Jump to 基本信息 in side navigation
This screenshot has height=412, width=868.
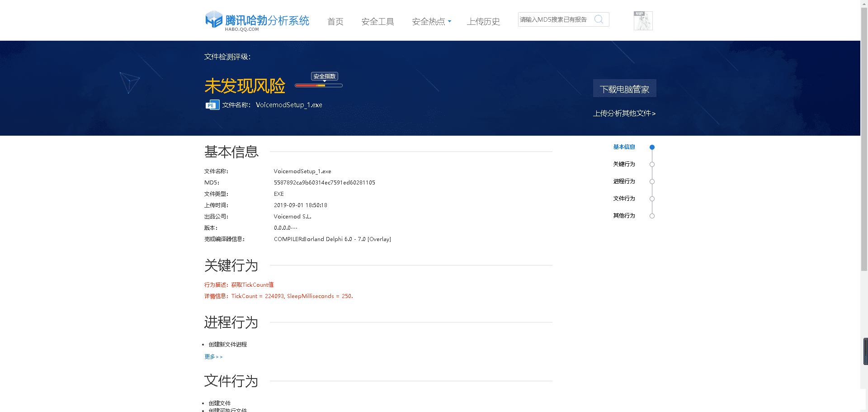[x=624, y=147]
